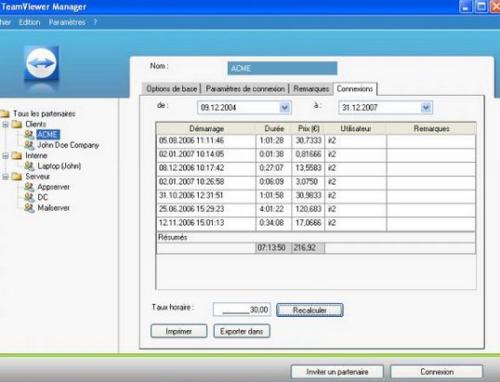The image size is (500, 382).
Task: Collapse the Serveur tree node
Action: (5, 176)
